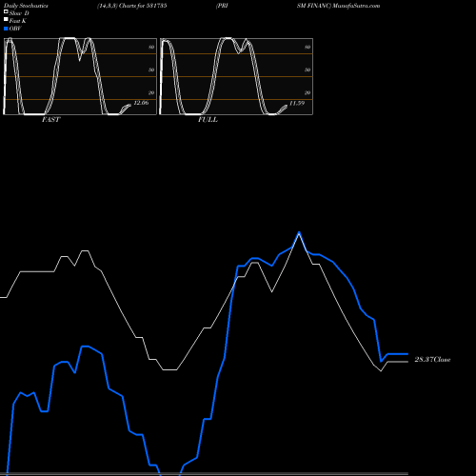
Task: Click the 20 level label in FULL chart
Action: (x=307, y=92)
